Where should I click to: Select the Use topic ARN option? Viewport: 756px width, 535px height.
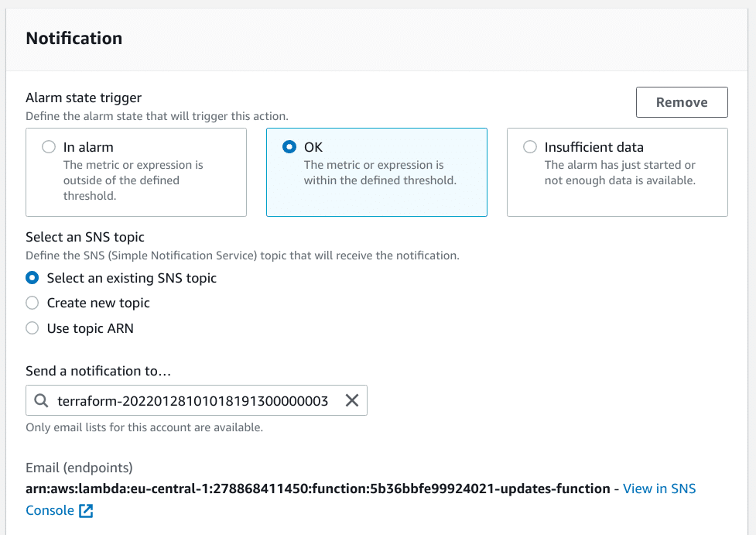tap(32, 328)
